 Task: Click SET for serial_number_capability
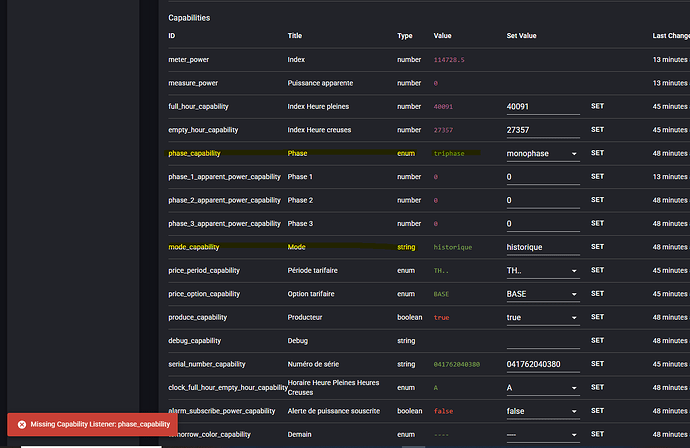(x=597, y=364)
